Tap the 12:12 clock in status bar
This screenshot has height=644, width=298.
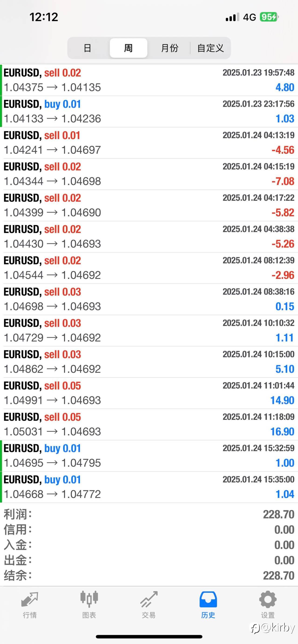click(x=44, y=17)
